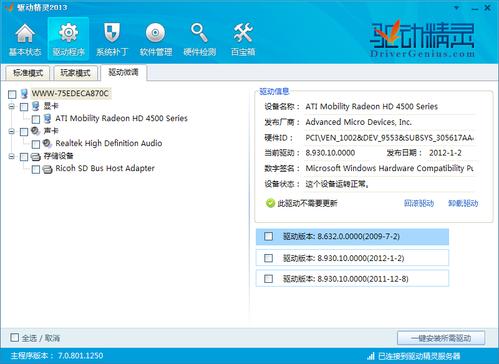Check the 存储设备 category checkbox
The width and height of the screenshot is (499, 364).
pos(24,157)
